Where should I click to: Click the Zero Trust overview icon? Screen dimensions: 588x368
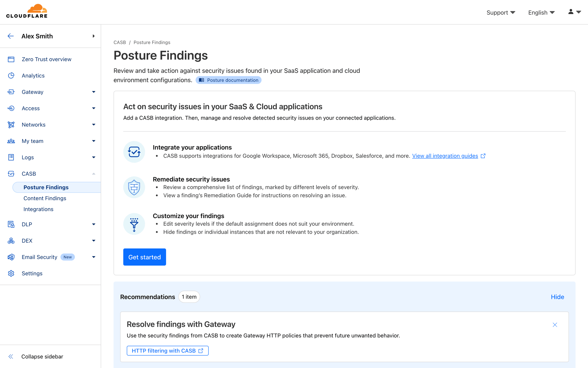click(11, 59)
